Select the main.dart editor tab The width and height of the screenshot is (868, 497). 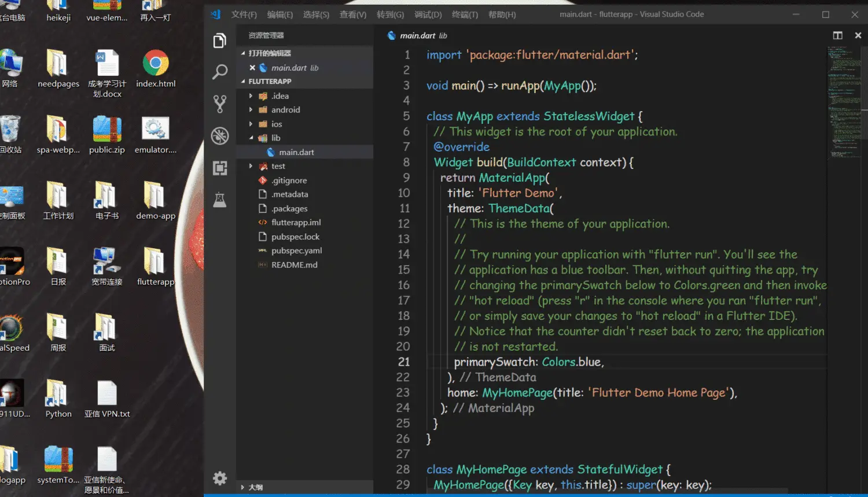[417, 35]
